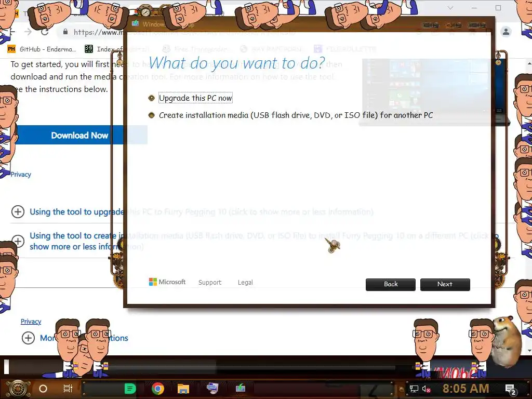Click the Windows Setup title bar icon
The height and width of the screenshot is (399, 532).
click(136, 24)
